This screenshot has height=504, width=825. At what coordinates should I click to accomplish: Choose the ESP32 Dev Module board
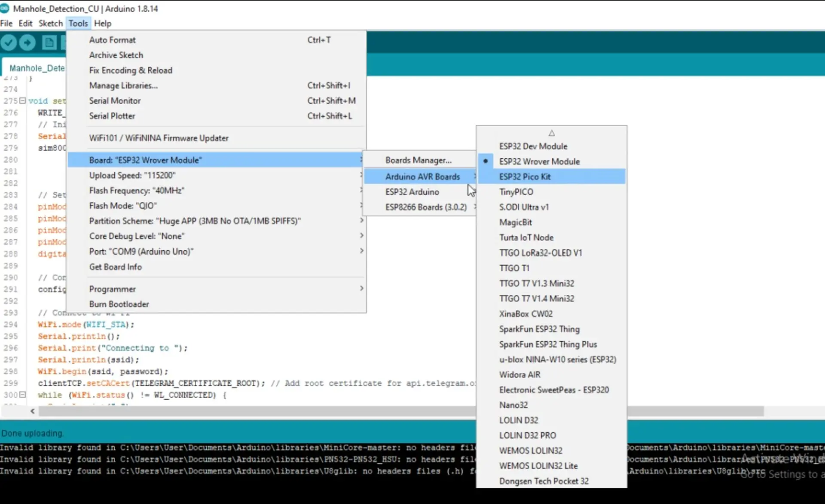(552, 146)
